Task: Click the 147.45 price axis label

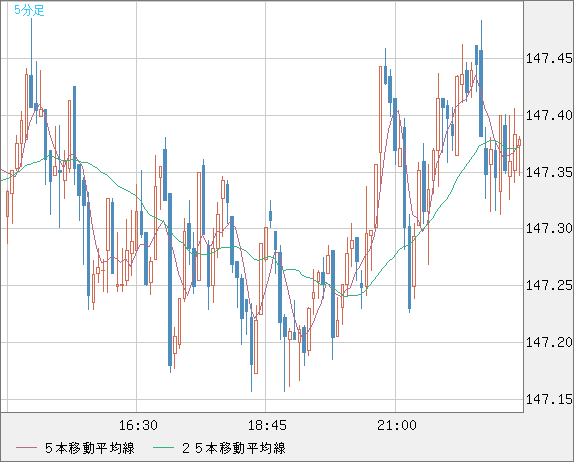Action: (x=549, y=59)
